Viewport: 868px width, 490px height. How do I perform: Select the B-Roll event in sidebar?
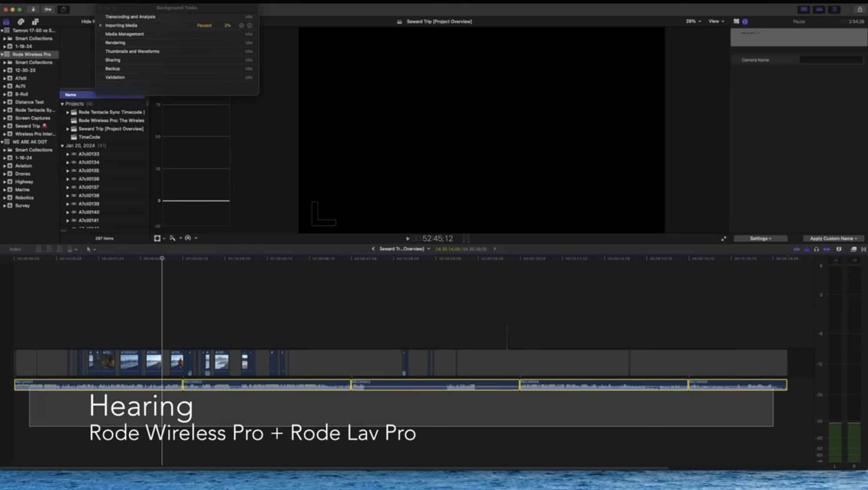(x=22, y=94)
